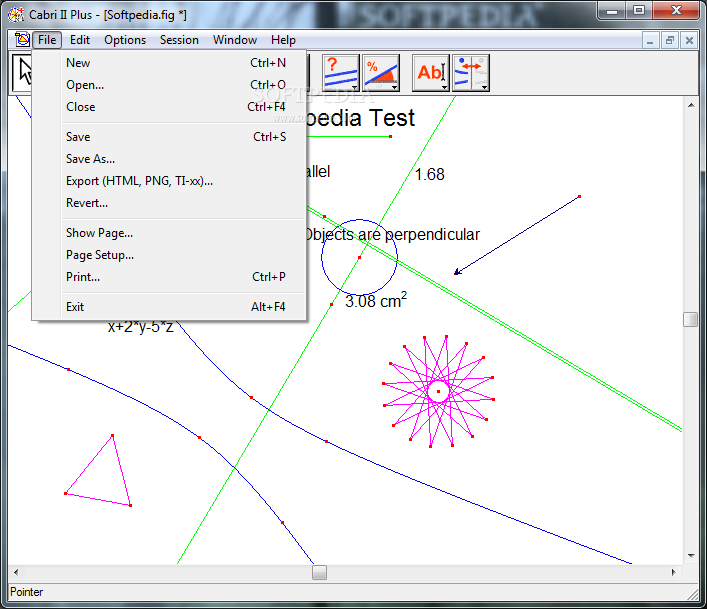Click the vertical scrollbar down arrow
This screenshot has width=707, height=609.
[691, 556]
